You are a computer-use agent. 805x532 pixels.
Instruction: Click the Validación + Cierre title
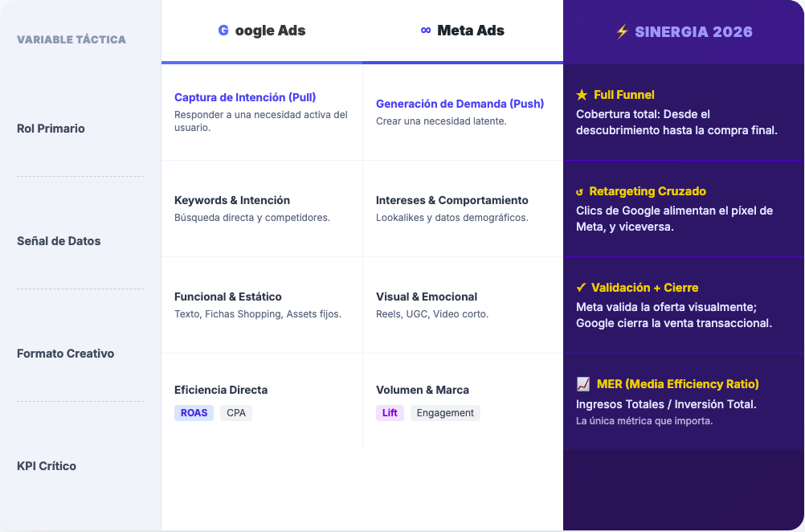click(x=645, y=288)
